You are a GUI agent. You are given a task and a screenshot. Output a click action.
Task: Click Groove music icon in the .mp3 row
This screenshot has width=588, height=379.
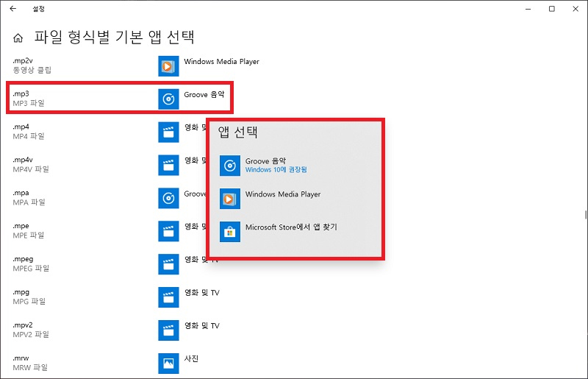[x=168, y=99]
